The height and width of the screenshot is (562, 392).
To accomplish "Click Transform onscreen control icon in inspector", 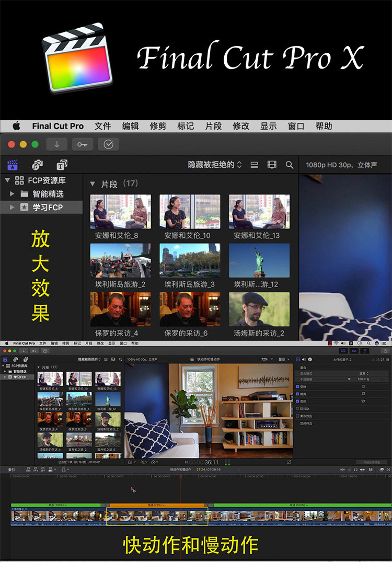I will click(363, 386).
